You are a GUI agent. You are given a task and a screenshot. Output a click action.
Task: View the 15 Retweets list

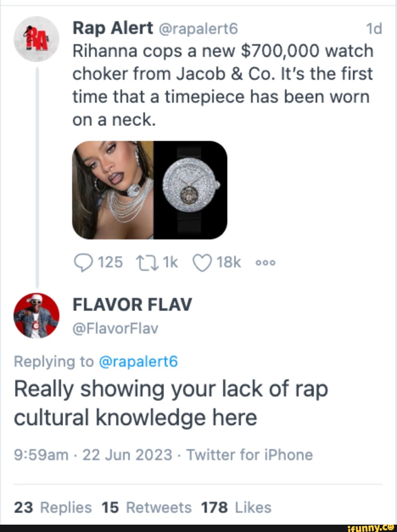pyautogui.click(x=147, y=508)
